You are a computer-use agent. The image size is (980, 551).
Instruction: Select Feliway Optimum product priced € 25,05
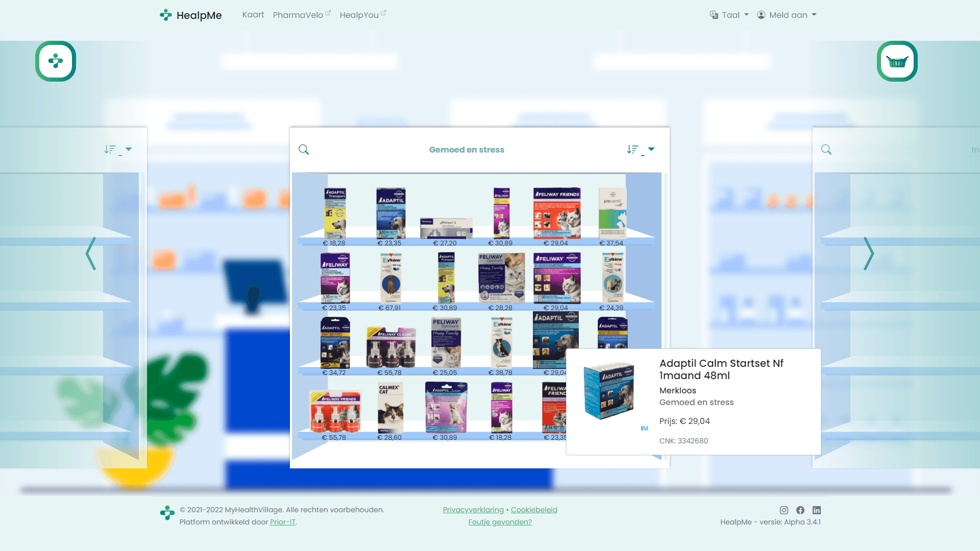pyautogui.click(x=446, y=343)
